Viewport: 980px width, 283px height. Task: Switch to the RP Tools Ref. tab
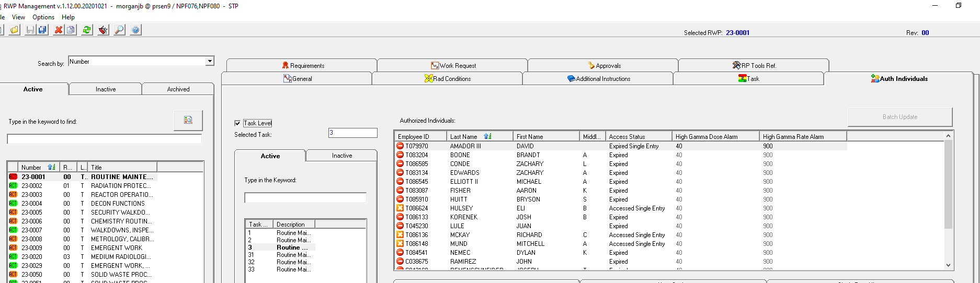point(754,65)
